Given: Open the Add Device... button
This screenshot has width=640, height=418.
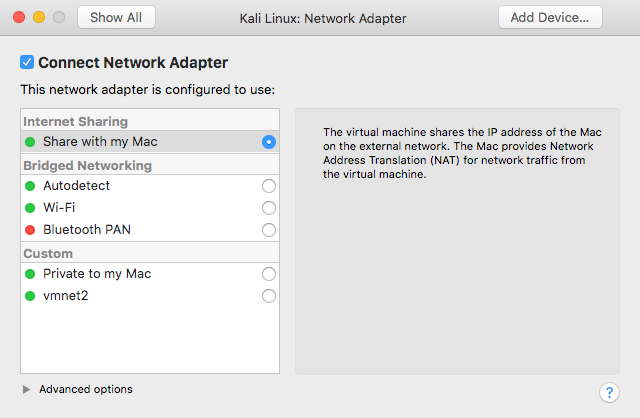Looking at the screenshot, I should coord(550,17).
